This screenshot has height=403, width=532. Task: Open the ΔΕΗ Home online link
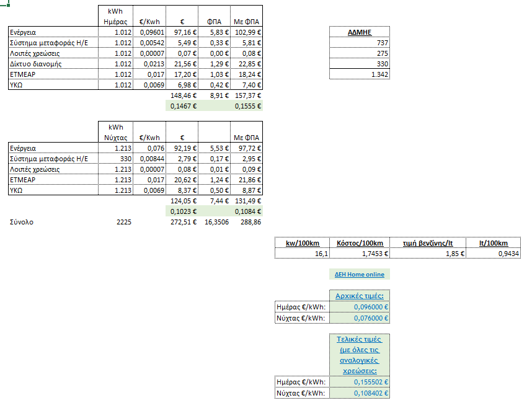359,275
